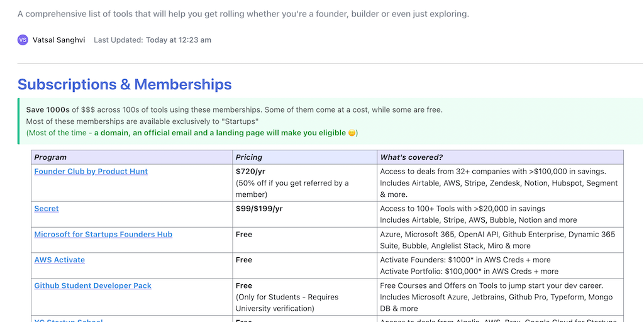This screenshot has width=644, height=322.
Task: Open the Founder Club by Product Hunt link
Action: [91, 172]
